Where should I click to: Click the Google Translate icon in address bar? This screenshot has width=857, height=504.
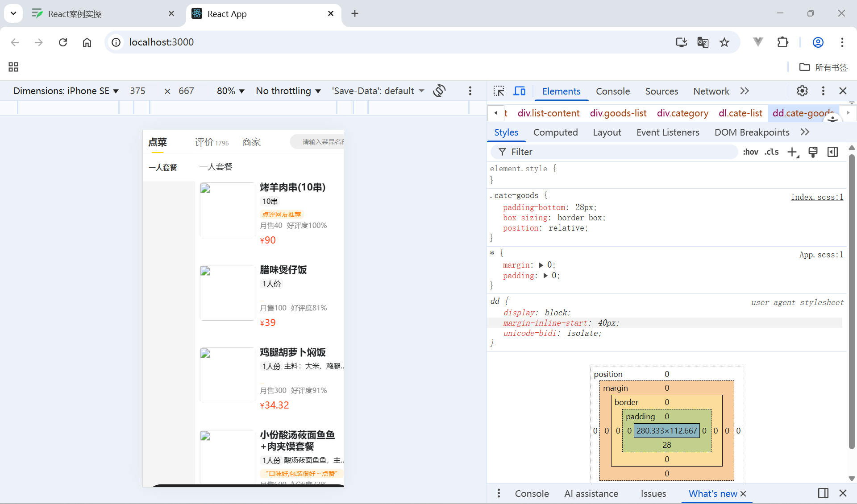(x=703, y=42)
